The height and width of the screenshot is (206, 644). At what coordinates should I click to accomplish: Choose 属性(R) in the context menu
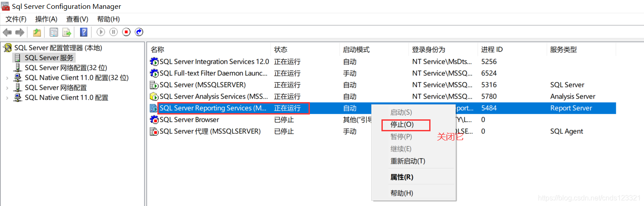[402, 177]
